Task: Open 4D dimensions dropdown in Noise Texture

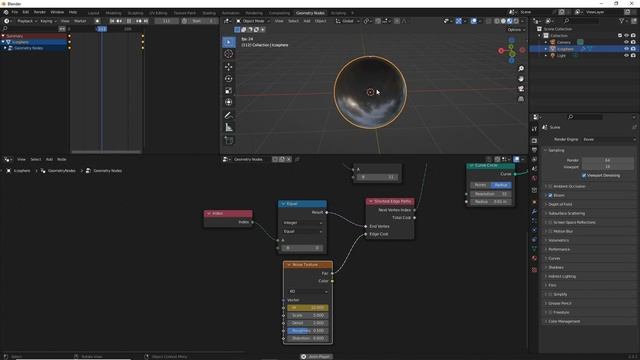Action: click(x=308, y=291)
